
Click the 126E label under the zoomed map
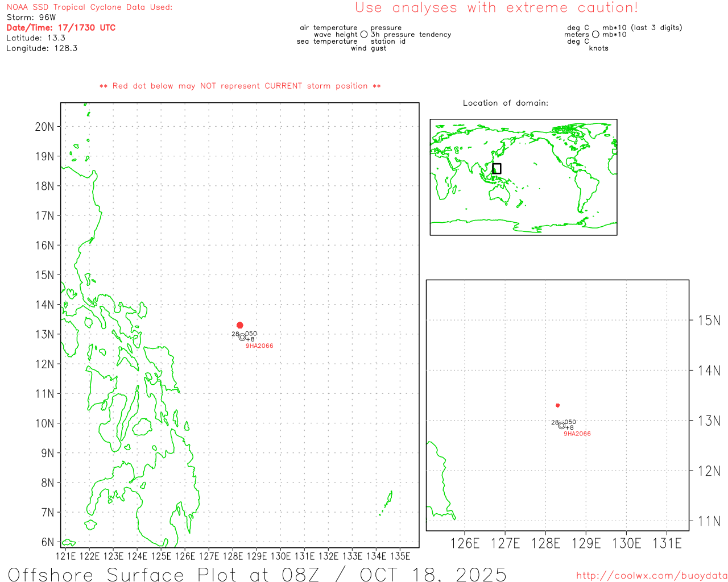[x=465, y=544]
